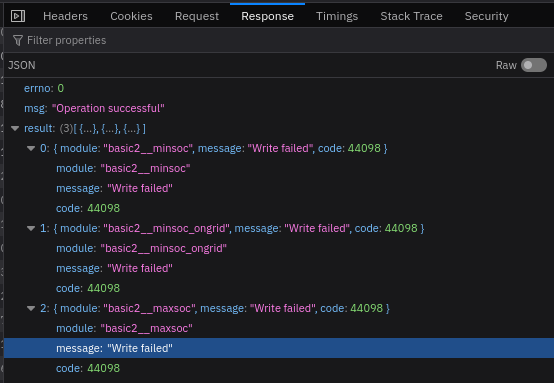The image size is (554, 383).
Task: Select the errno: 0 row
Action: 279,88
